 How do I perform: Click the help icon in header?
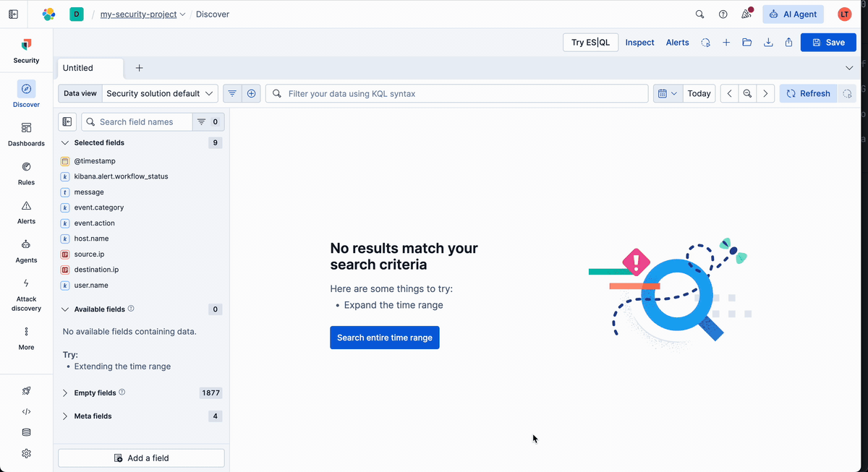pos(723,14)
